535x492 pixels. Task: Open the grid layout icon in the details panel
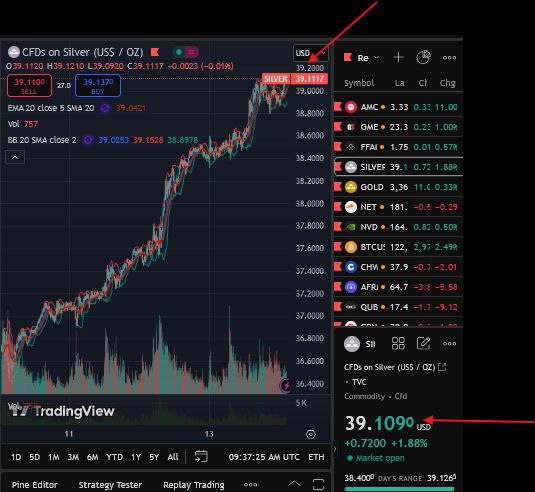click(398, 344)
